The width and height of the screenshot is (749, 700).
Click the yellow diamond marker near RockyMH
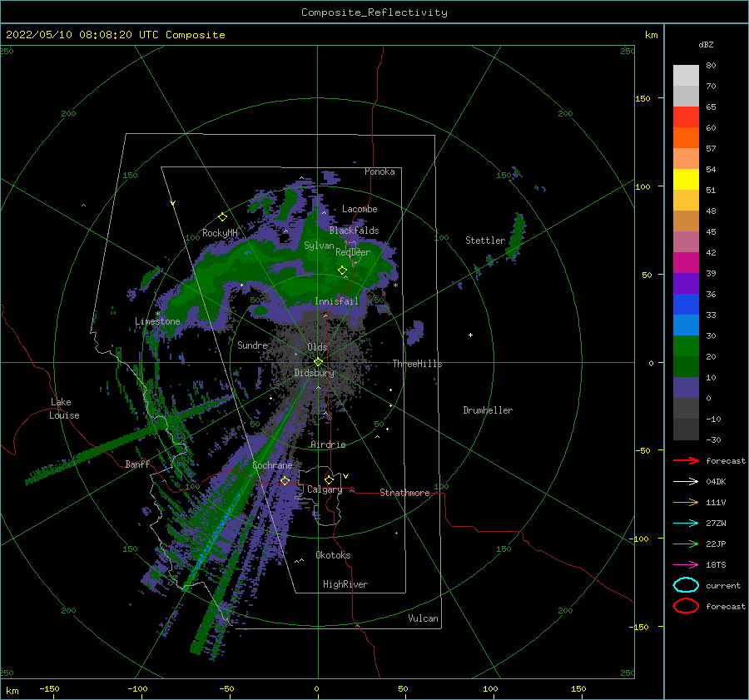(x=222, y=217)
